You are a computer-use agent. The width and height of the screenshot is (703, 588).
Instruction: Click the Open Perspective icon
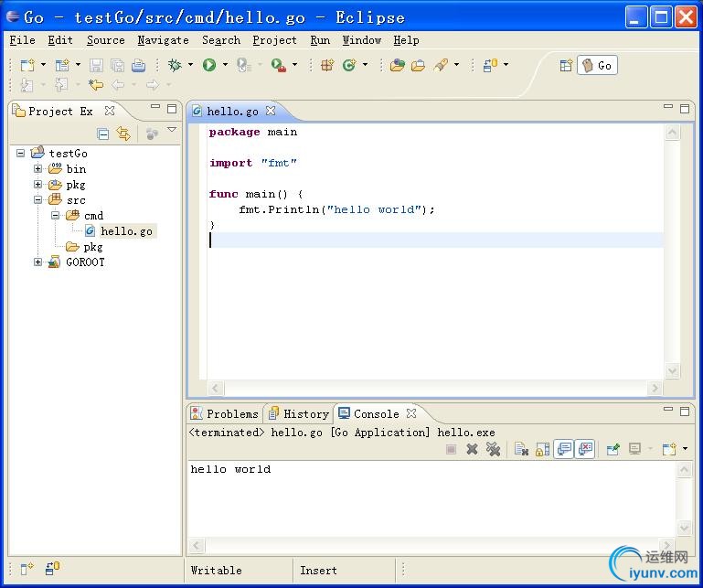pyautogui.click(x=566, y=66)
